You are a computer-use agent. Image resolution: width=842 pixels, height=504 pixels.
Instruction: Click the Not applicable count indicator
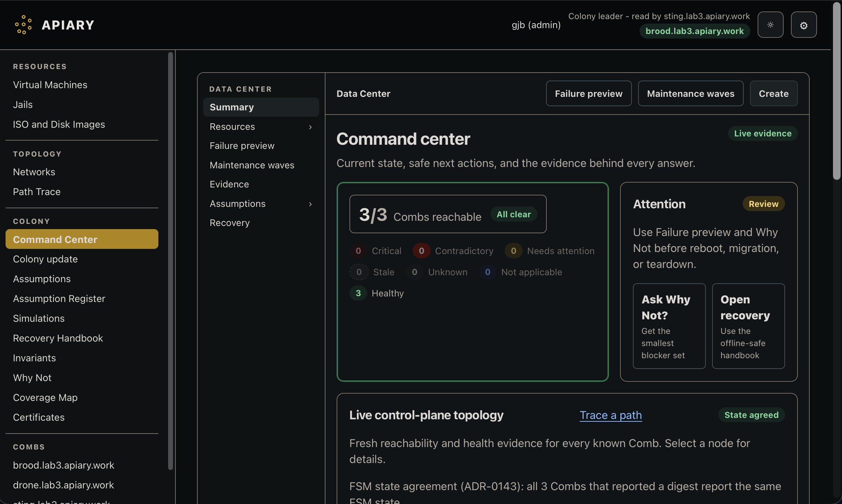(x=520, y=272)
